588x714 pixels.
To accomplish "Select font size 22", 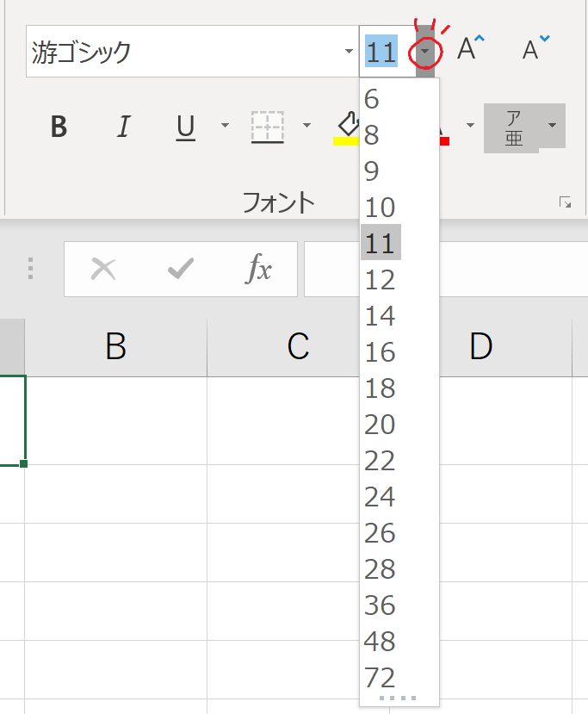I will (x=399, y=461).
